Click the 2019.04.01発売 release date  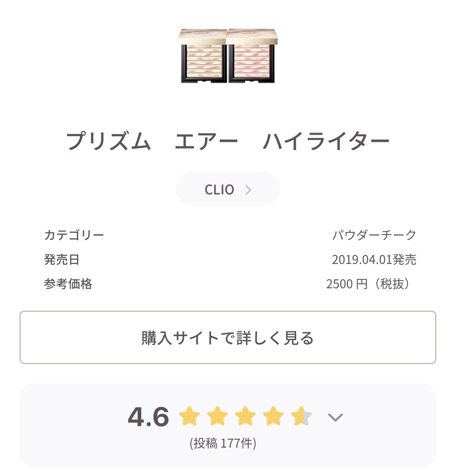(374, 259)
